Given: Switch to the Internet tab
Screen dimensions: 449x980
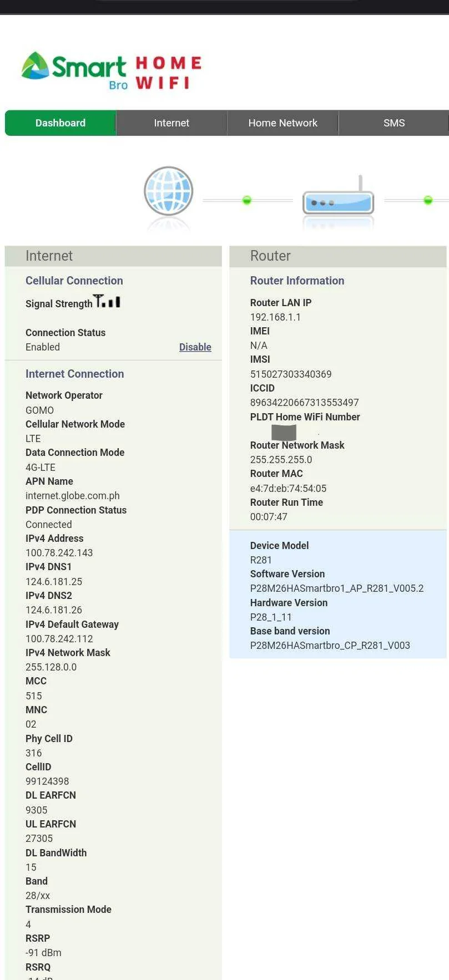Looking at the screenshot, I should click(171, 123).
